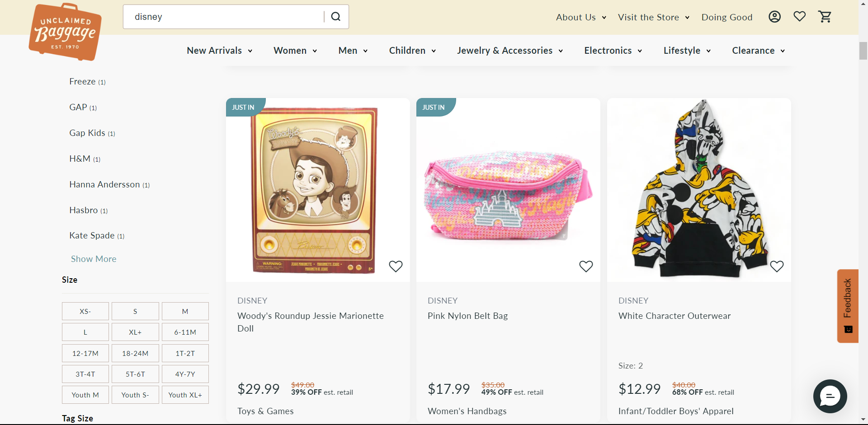Viewport: 868px width, 425px height.
Task: Go to Unclaimed Baggage logo home
Action: click(x=66, y=33)
